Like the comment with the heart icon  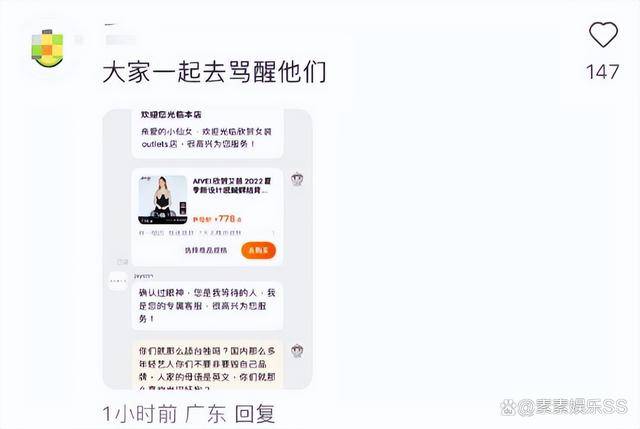[603, 35]
